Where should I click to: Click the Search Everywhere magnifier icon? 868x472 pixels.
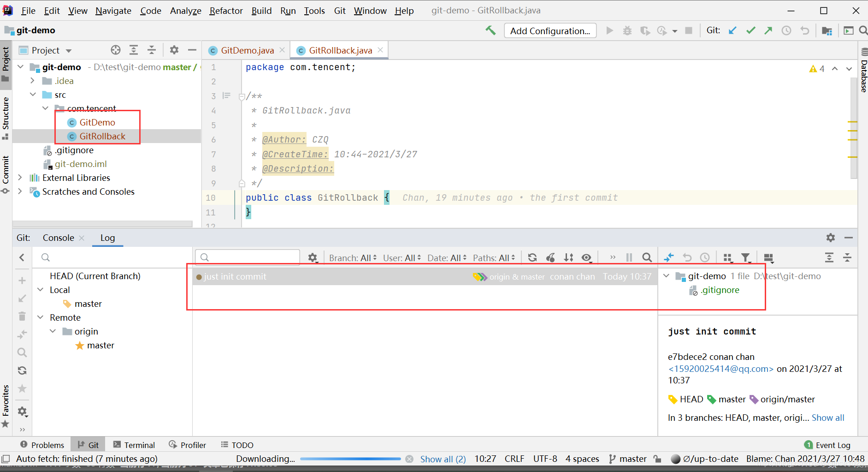point(863,30)
